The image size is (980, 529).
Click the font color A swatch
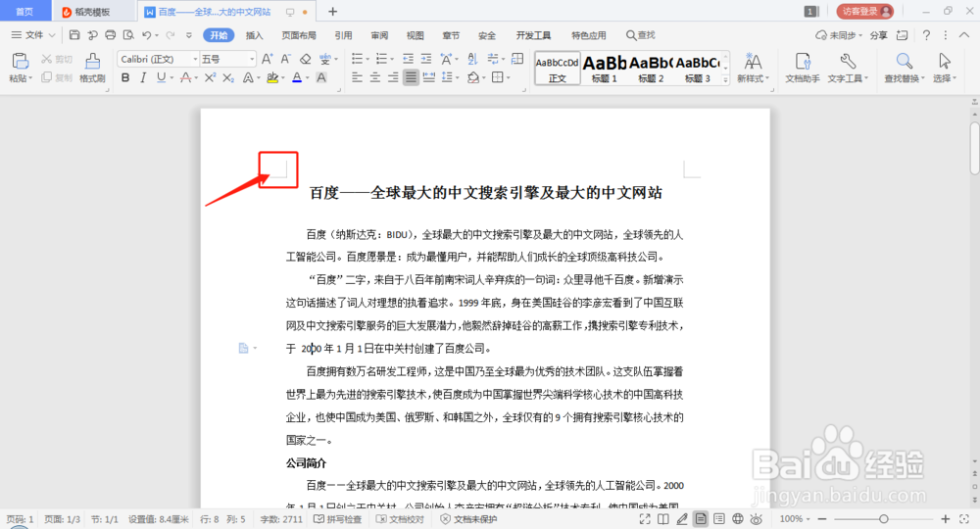tap(297, 77)
